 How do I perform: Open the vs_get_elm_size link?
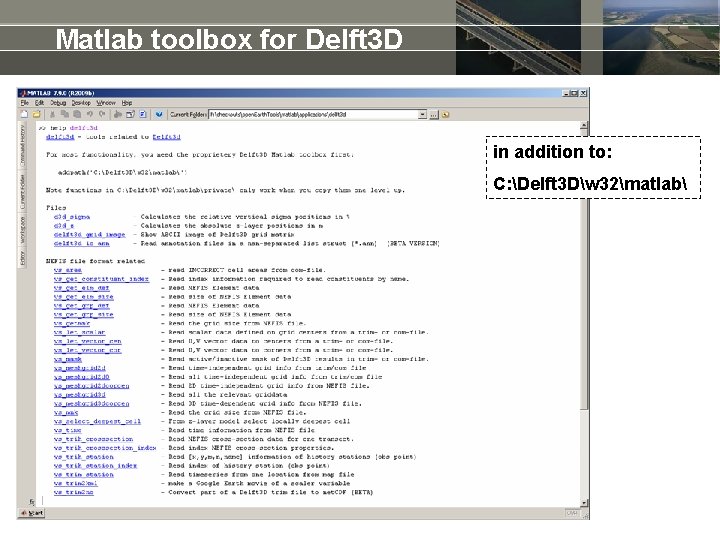tap(84, 297)
